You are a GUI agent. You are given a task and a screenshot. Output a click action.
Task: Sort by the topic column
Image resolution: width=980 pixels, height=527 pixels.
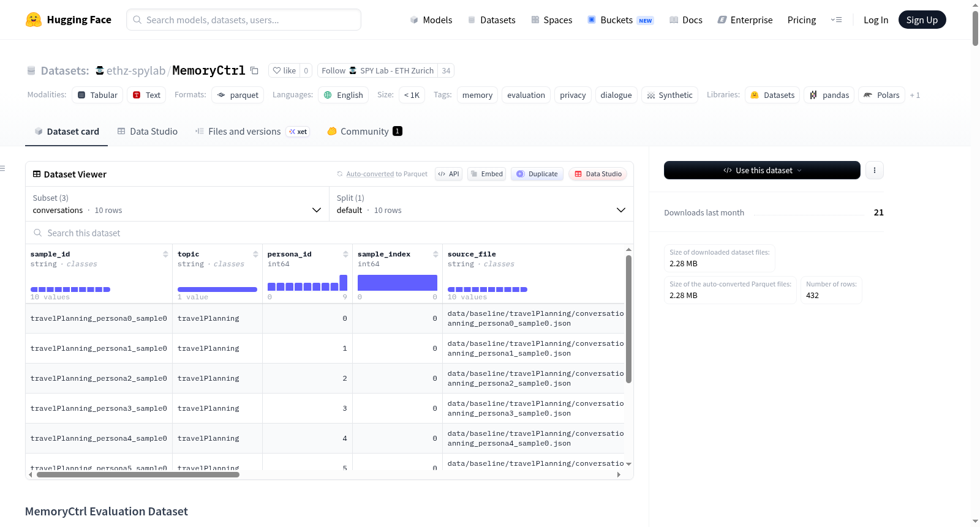click(255, 254)
